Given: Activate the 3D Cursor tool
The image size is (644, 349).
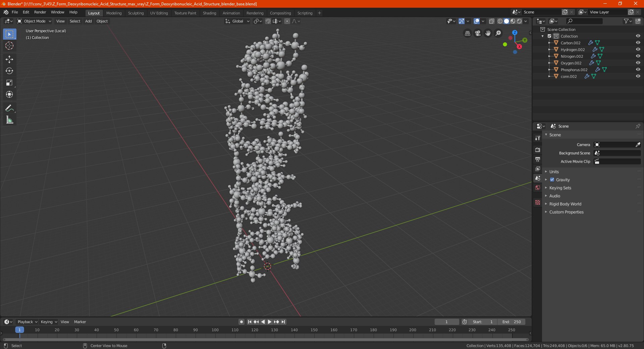Looking at the screenshot, I should tap(9, 46).
